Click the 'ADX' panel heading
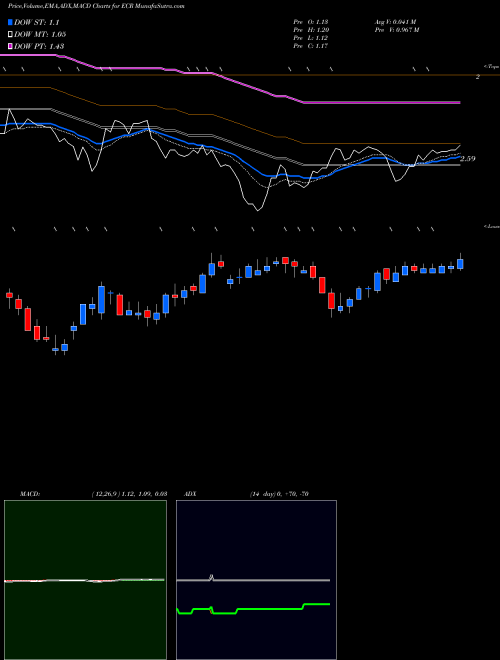 190,494
